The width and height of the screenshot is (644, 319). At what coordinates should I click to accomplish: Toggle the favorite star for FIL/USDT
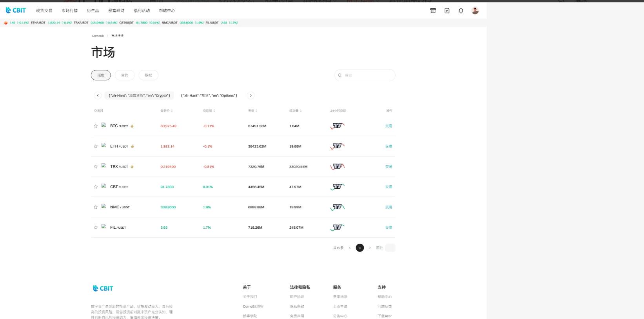(x=96, y=228)
